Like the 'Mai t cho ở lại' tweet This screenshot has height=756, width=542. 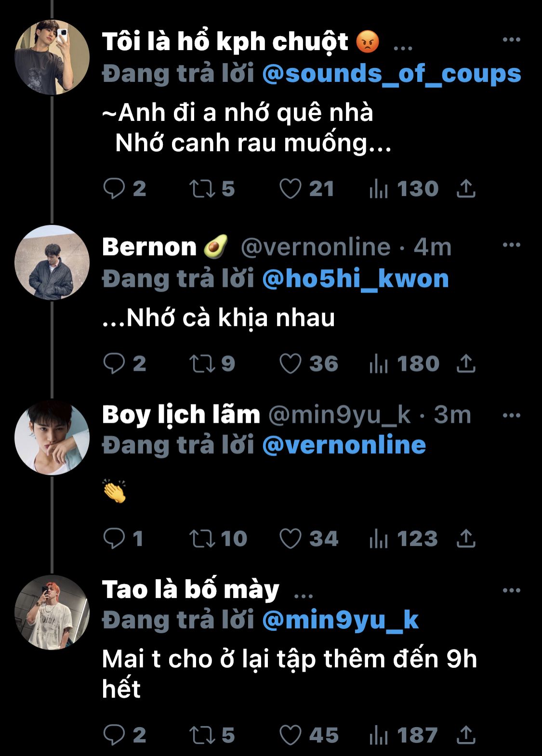(x=291, y=735)
